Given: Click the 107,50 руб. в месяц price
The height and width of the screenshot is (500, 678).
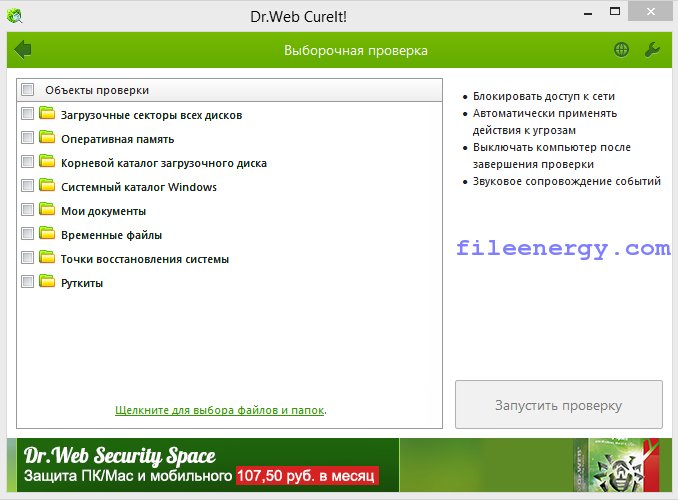Looking at the screenshot, I should point(307,475).
